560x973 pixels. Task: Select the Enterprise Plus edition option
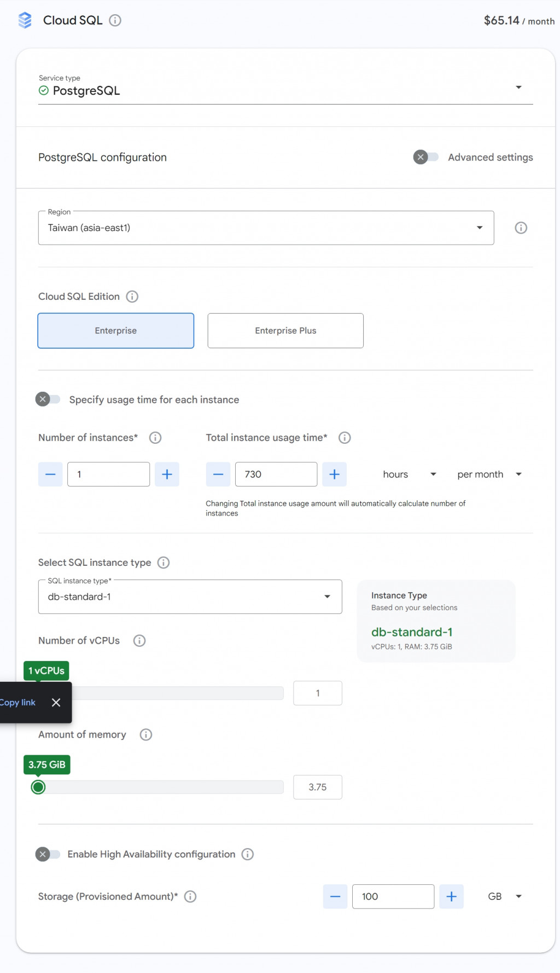pyautogui.click(x=285, y=331)
